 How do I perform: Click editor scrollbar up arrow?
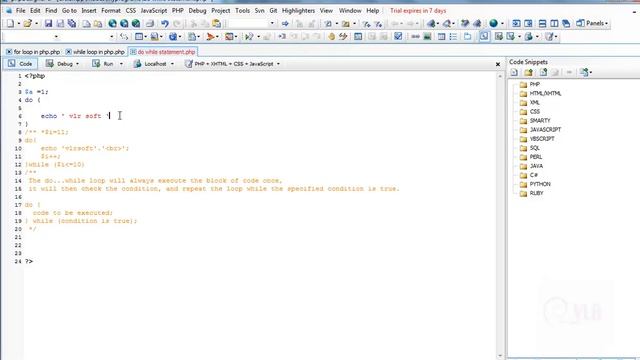[500, 76]
